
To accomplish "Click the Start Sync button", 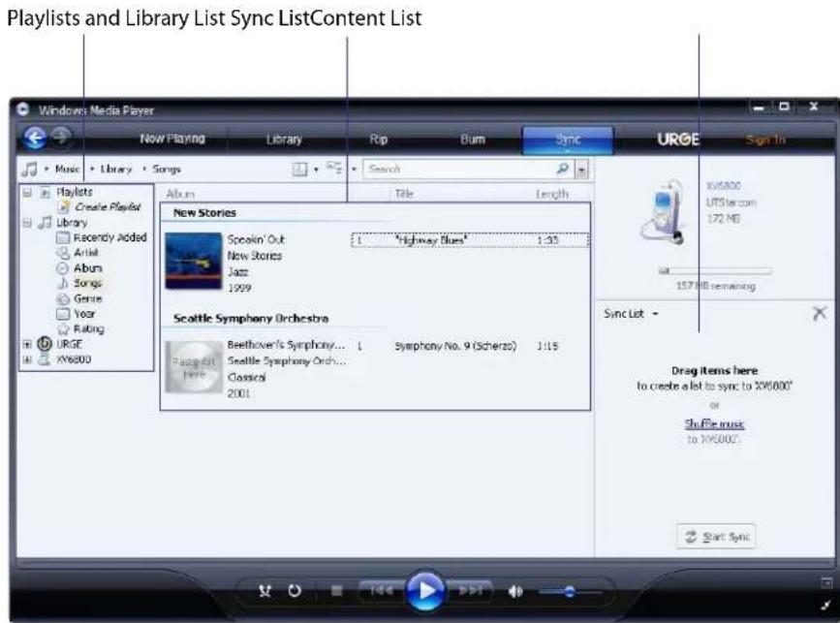I will pyautogui.click(x=716, y=536).
